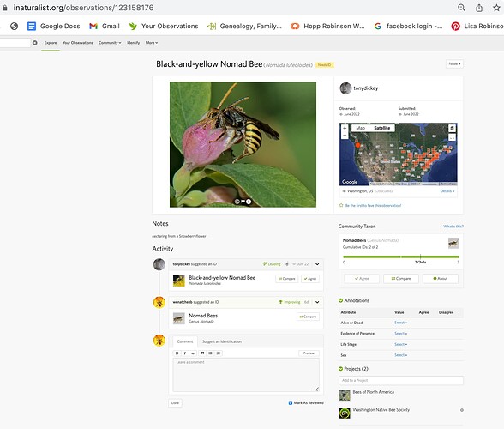Open Evidence of Presence Select dropdown

[x=400, y=334]
